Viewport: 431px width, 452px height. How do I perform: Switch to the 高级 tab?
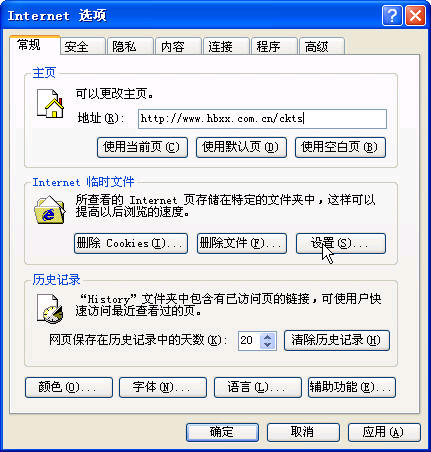coord(322,46)
